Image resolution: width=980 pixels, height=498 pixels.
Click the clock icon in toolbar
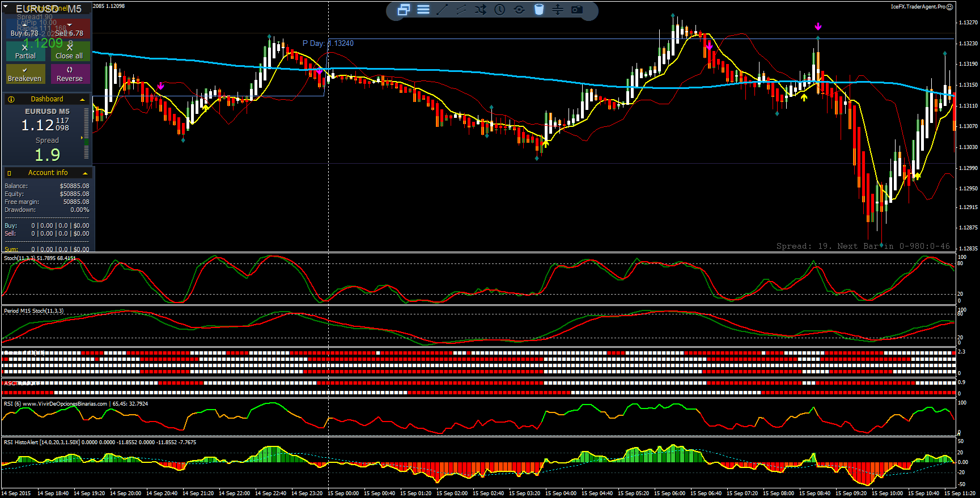tap(500, 10)
